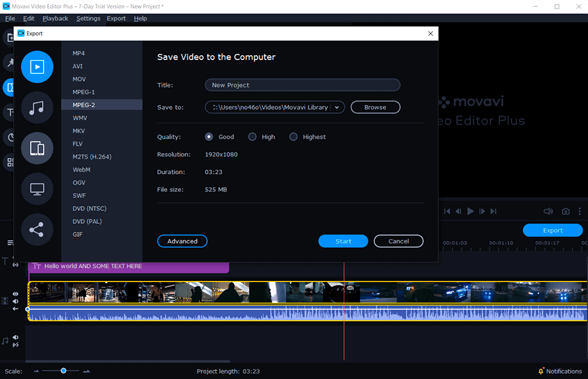Viewport: 588px width, 379px height.
Task: Click the video track arrow link icon
Action: (15, 308)
